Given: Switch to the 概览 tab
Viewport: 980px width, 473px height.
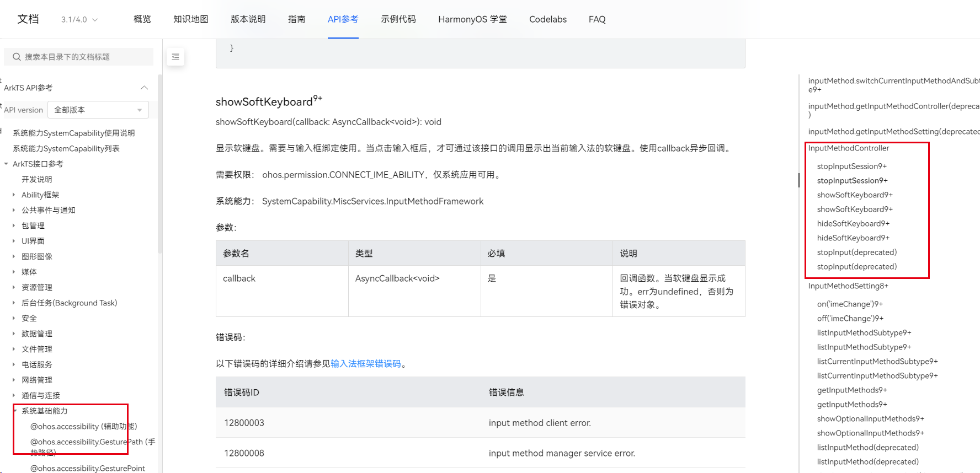Looking at the screenshot, I should [x=142, y=19].
